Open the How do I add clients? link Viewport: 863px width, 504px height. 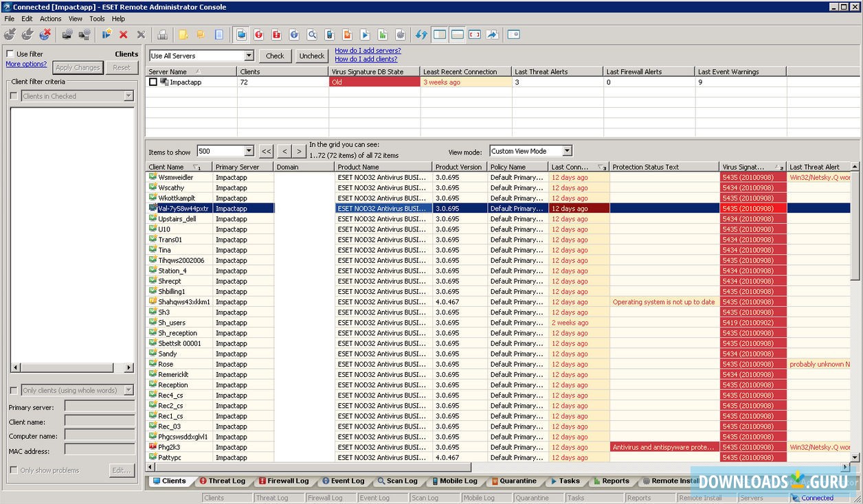coord(366,59)
